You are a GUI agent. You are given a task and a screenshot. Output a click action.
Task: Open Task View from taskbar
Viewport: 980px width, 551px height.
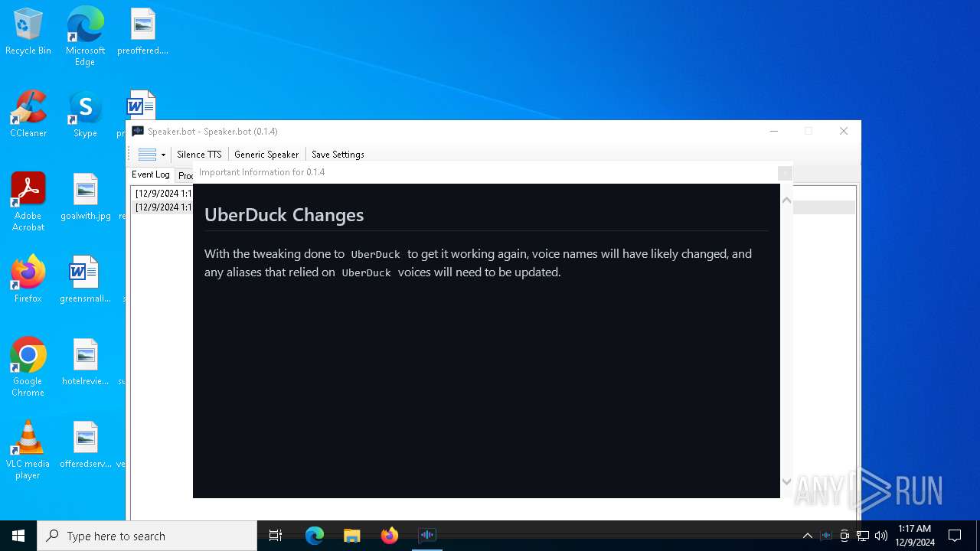pyautogui.click(x=276, y=536)
